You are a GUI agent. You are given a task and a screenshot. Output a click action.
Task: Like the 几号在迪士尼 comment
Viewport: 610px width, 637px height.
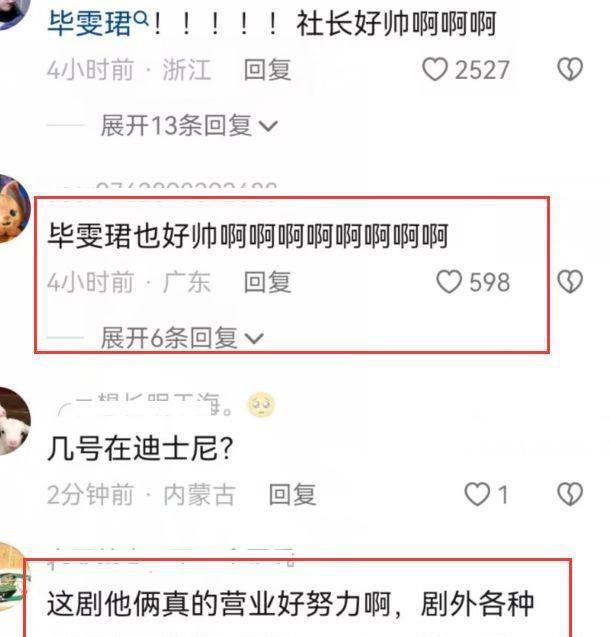[x=477, y=494]
